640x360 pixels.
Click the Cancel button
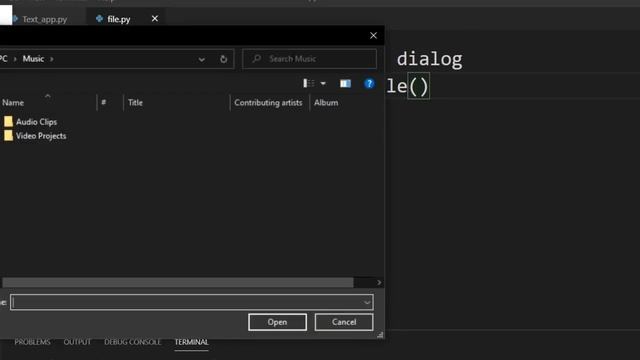(344, 322)
